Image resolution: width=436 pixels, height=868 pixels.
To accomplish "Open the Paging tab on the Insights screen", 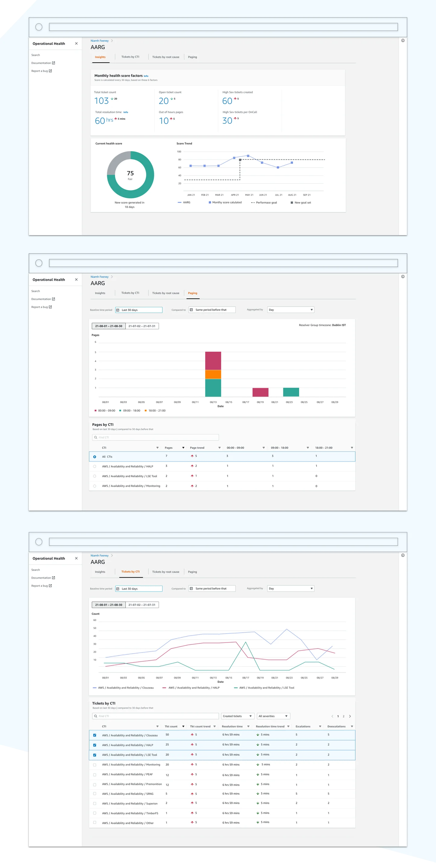I will coord(193,57).
